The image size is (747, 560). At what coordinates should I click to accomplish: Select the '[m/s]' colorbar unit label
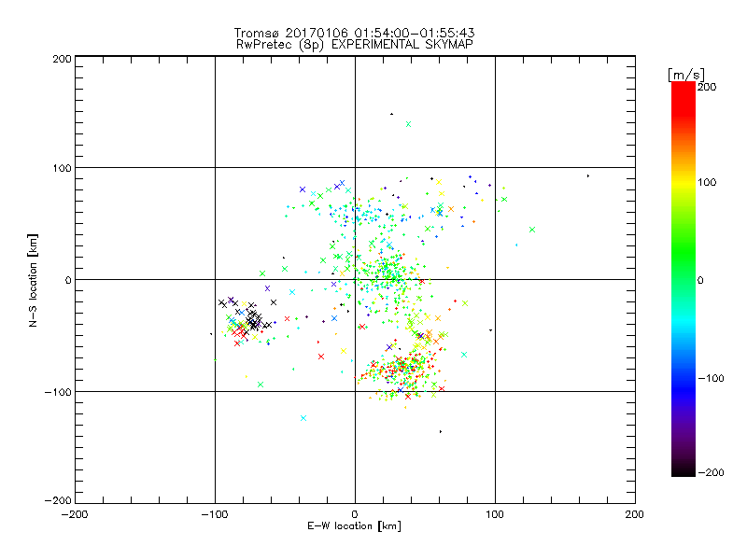click(x=686, y=75)
